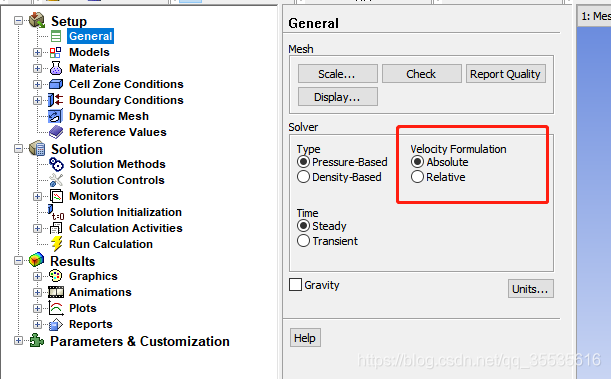The width and height of the screenshot is (611, 379).
Task: Open the Units dialog button
Action: (x=530, y=289)
